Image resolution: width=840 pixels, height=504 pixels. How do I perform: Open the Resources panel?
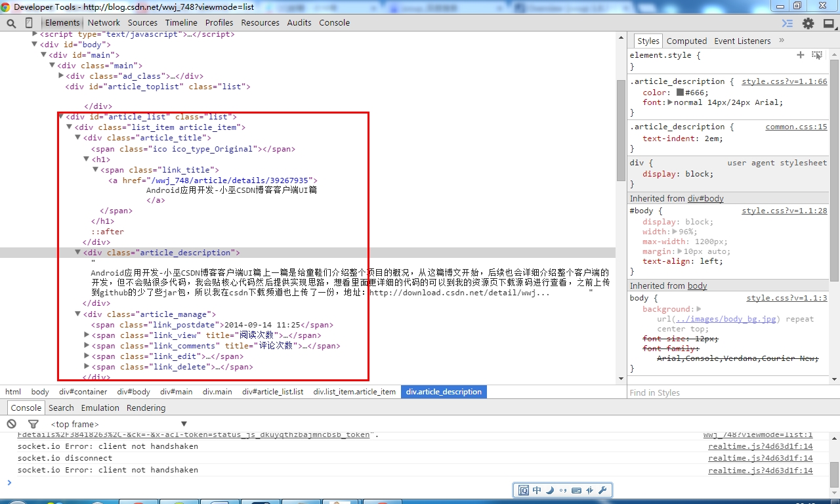260,22
